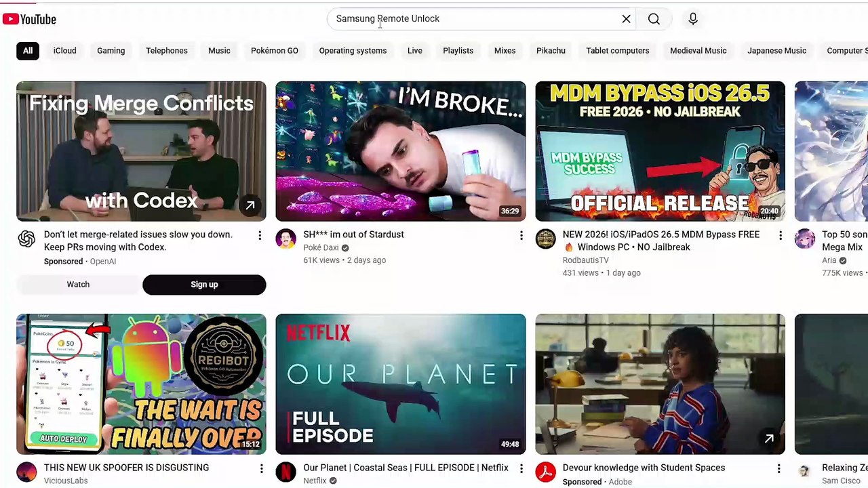Select the Pokémon GO filter chip
This screenshot has height=488, width=868.
[275, 51]
